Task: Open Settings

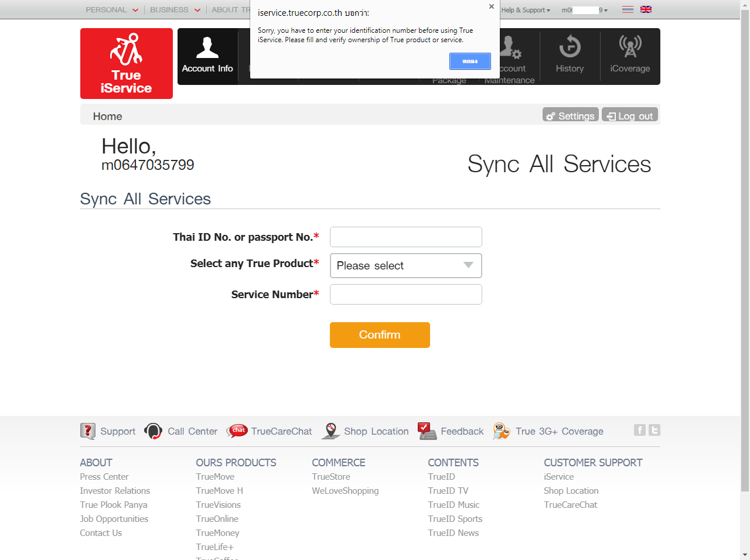Action: coord(571,115)
